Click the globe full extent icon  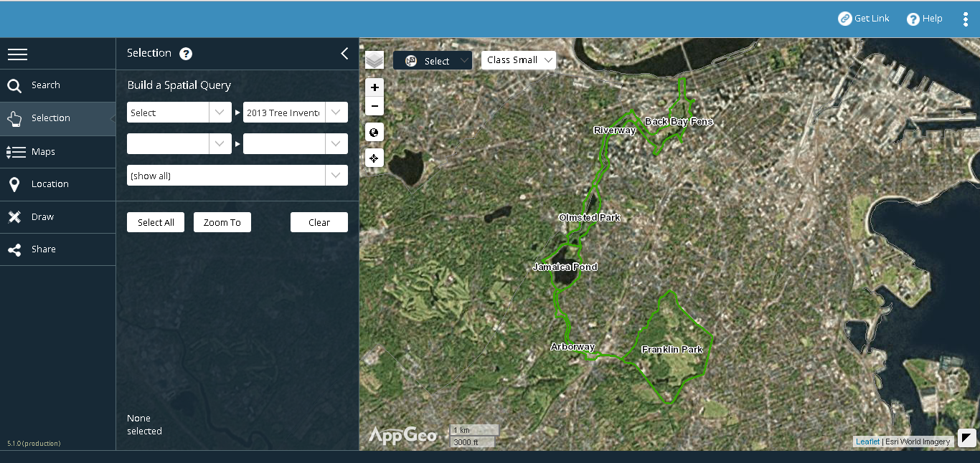(374, 133)
